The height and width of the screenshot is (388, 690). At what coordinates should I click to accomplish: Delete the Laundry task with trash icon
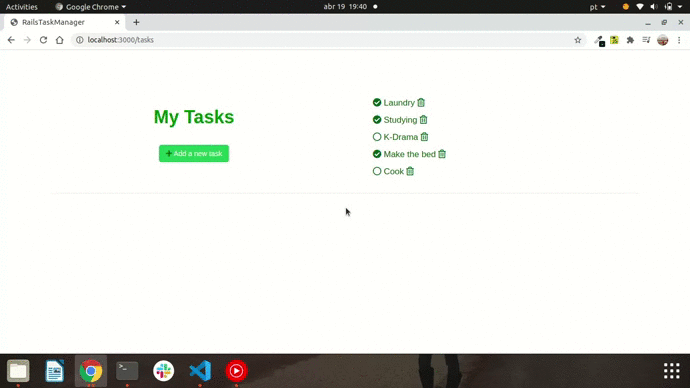click(x=421, y=102)
